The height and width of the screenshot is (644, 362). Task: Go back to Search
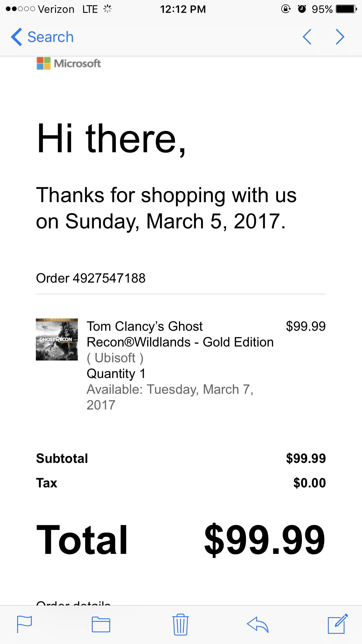coord(42,37)
